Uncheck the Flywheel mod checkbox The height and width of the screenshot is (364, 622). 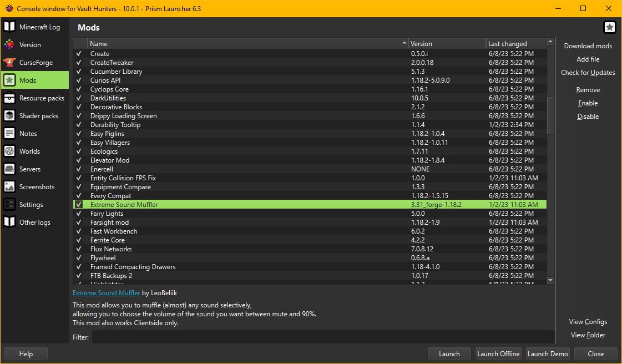[78, 257]
